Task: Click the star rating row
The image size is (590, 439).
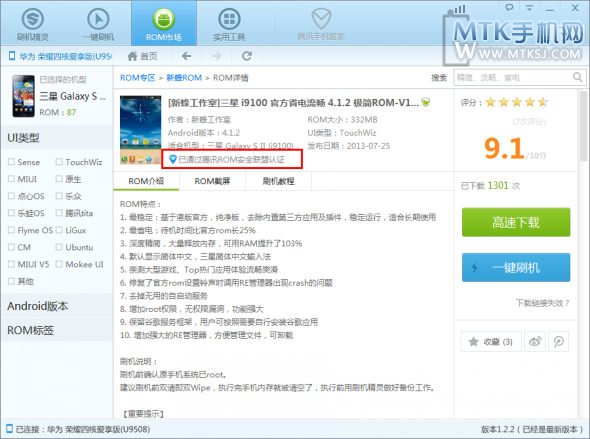Action: click(517, 102)
